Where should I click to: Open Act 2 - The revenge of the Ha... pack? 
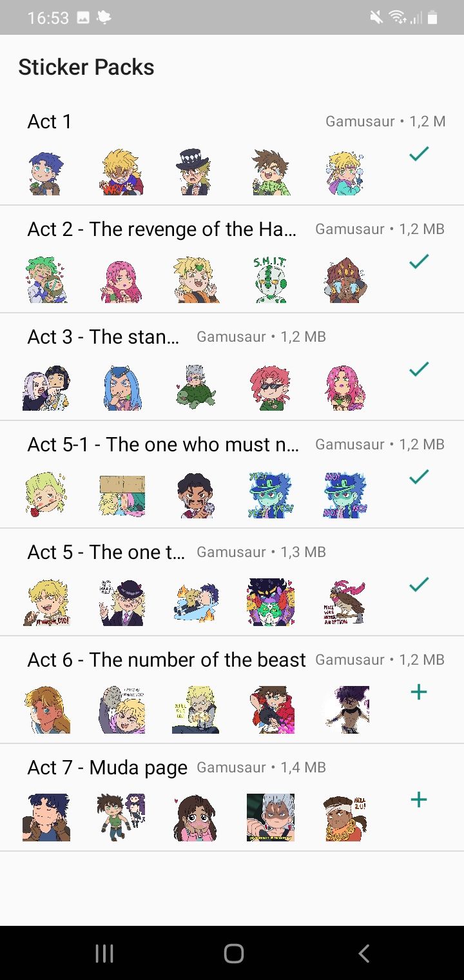162,229
